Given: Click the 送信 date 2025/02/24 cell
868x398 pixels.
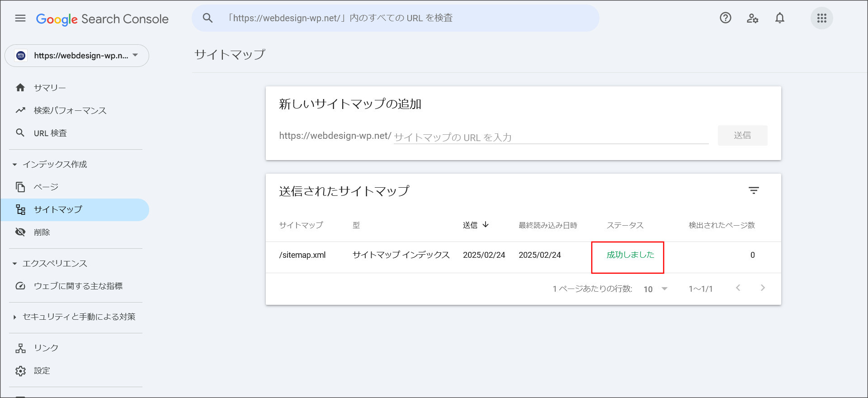Looking at the screenshot, I should [x=484, y=255].
